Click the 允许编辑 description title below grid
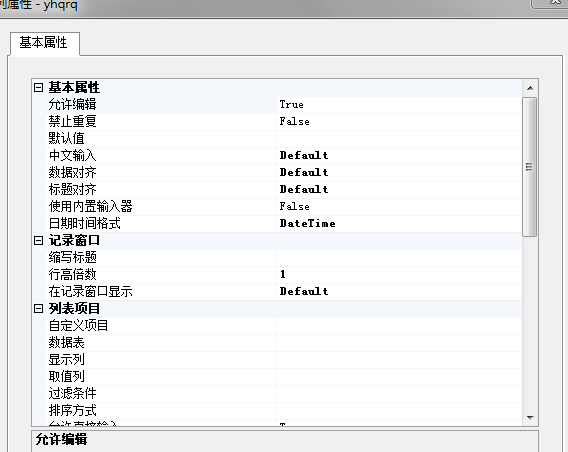The height and width of the screenshot is (452, 568). tap(61, 439)
